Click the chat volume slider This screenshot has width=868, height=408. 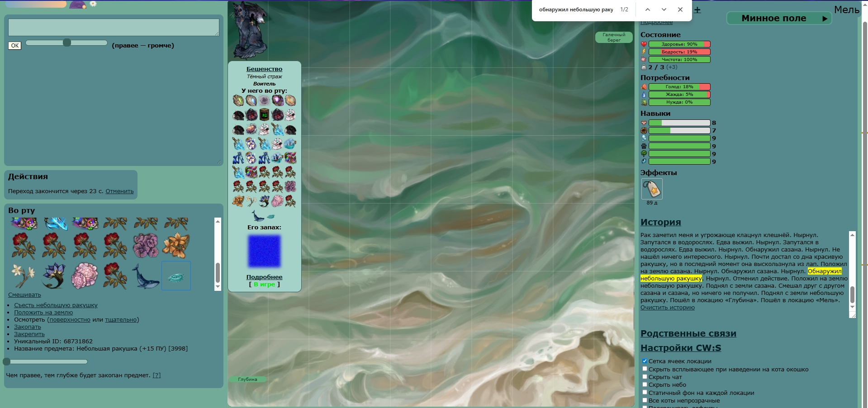[66, 43]
